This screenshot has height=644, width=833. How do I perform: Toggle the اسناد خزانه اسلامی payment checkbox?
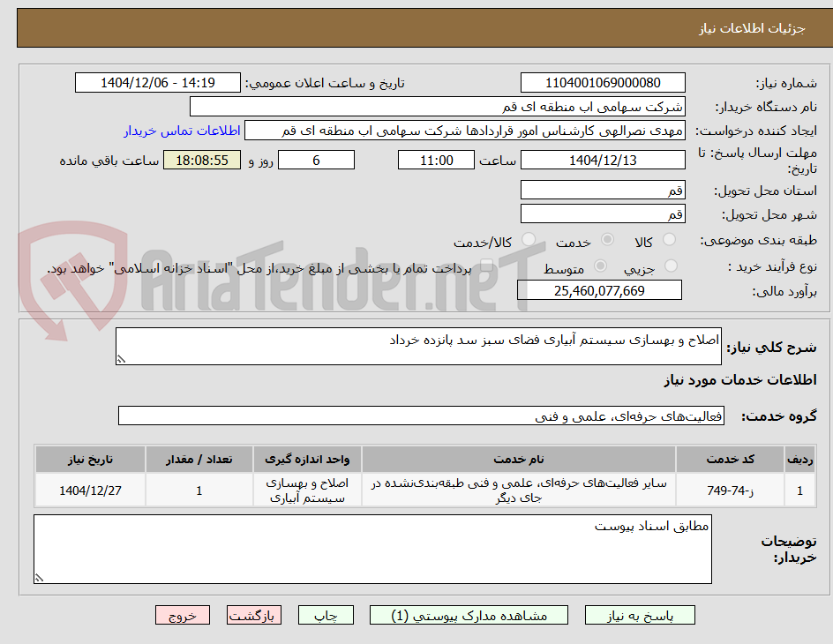click(486, 266)
